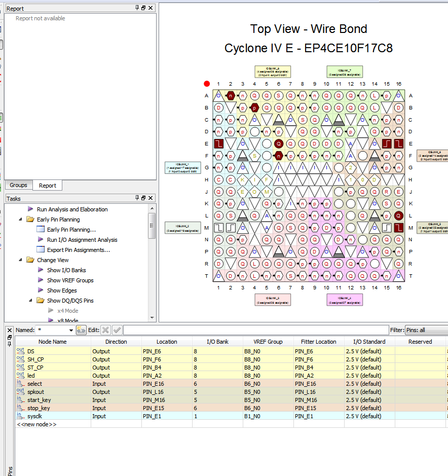Float the Report panel using the restore icon
The height and width of the screenshot is (476, 448).
click(x=143, y=8)
